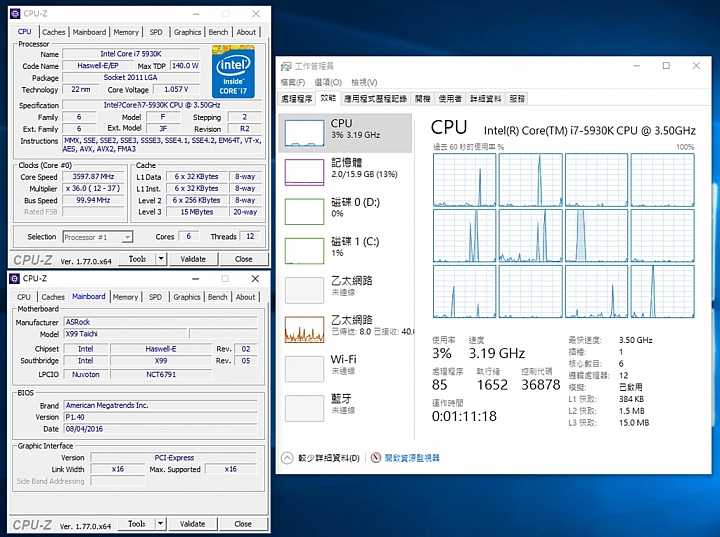Click Tools button in bottom CPU-Z window

(137, 524)
